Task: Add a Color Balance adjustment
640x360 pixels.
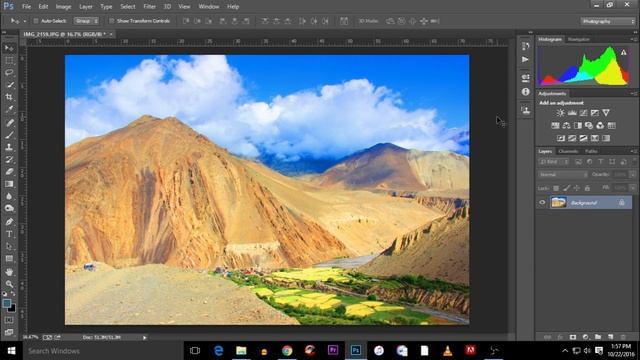Action: (x=567, y=126)
